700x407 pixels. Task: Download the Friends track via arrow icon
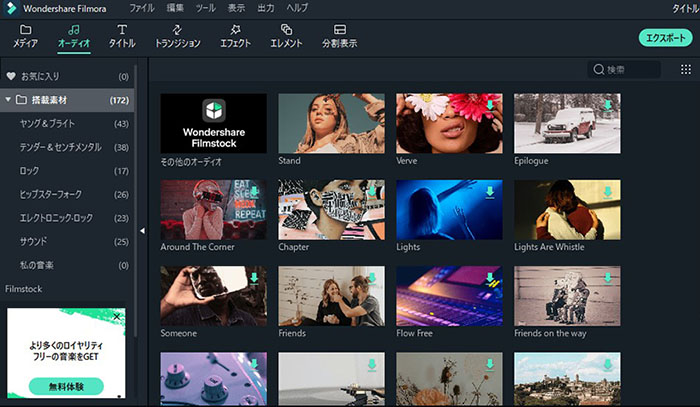372,278
